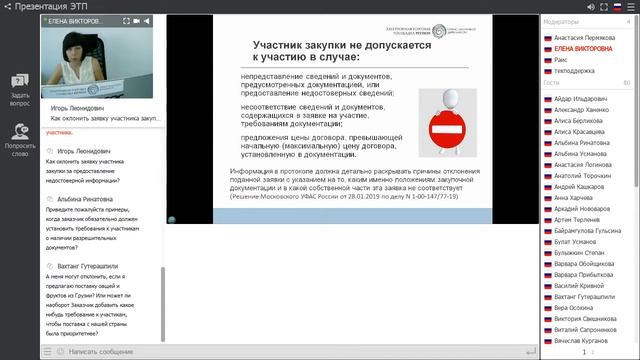Click the Задать вопрос icon
The image size is (640, 360).
tap(20, 81)
